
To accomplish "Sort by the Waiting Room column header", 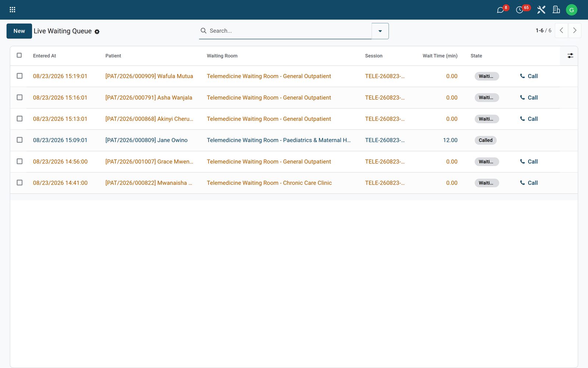I will point(222,56).
